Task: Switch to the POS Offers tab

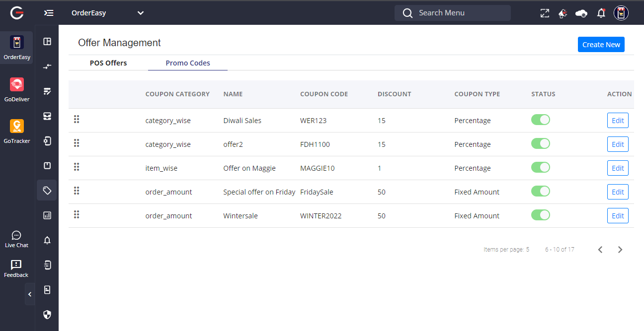Action: click(x=108, y=63)
